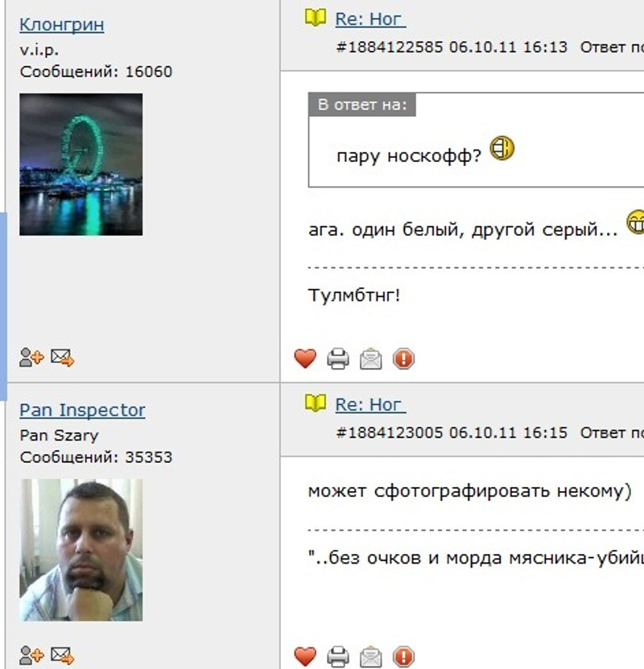
Task: Send private message to Клонгрин icon
Action: (x=62, y=357)
